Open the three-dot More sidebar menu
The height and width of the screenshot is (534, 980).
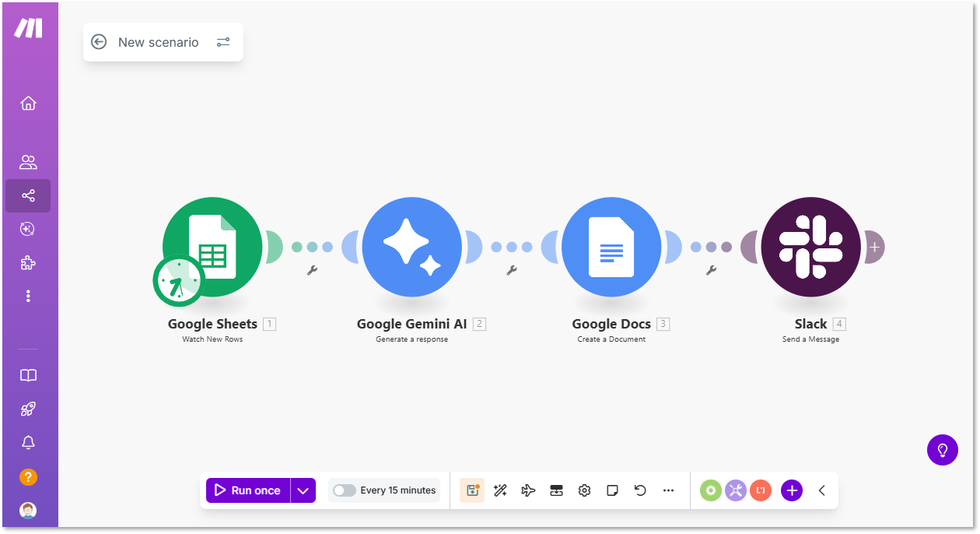[28, 296]
